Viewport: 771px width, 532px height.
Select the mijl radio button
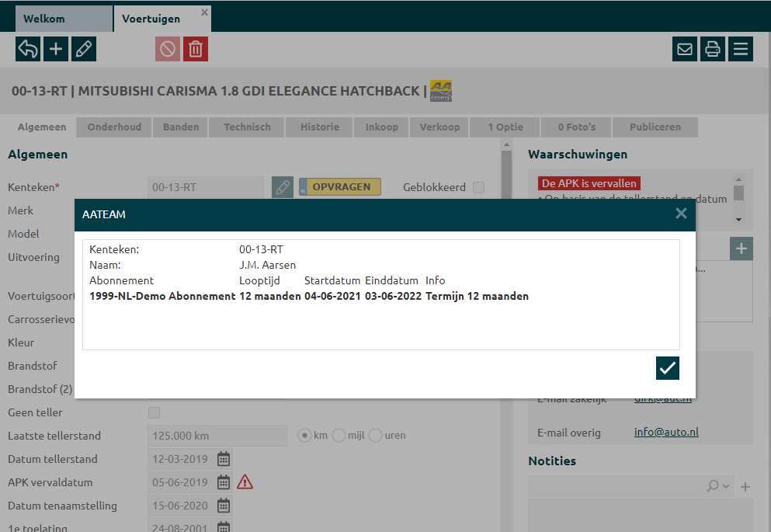tap(339, 436)
